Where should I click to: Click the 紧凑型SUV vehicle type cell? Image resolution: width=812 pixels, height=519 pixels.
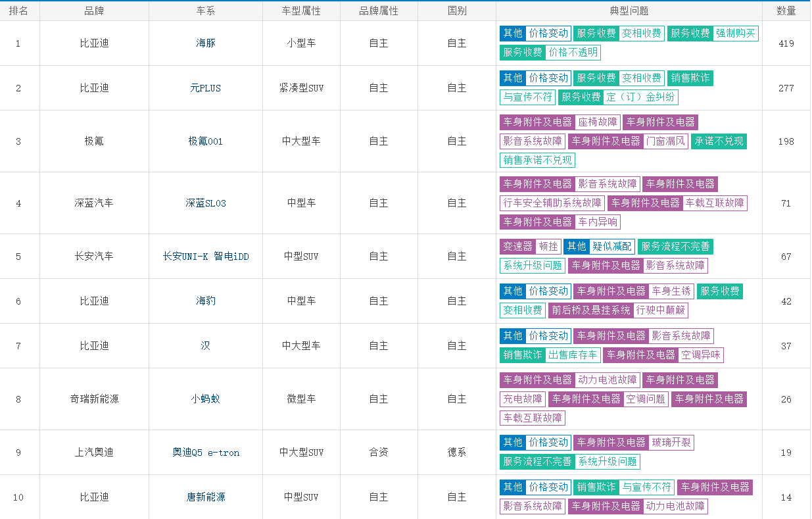click(x=301, y=88)
